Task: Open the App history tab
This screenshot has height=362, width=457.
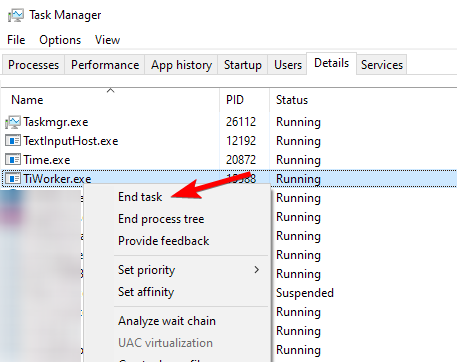Action: pyautogui.click(x=181, y=65)
